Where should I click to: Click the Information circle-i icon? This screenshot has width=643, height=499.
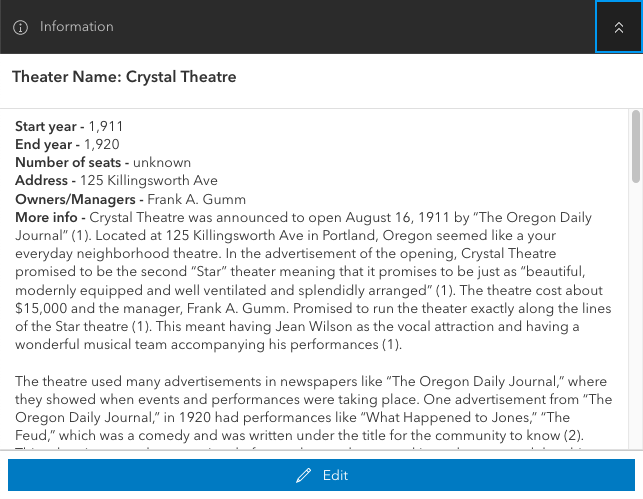pos(20,27)
